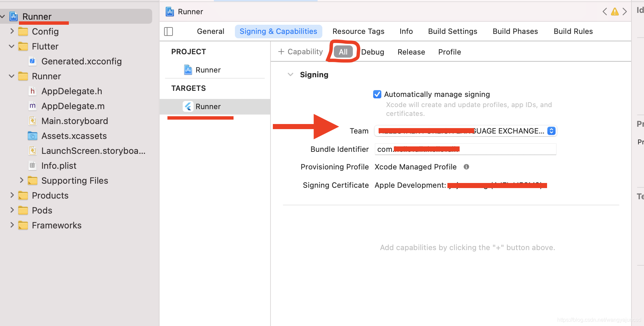Click the Main.storyboard file icon
Screen dimensions: 644x326
point(33,121)
